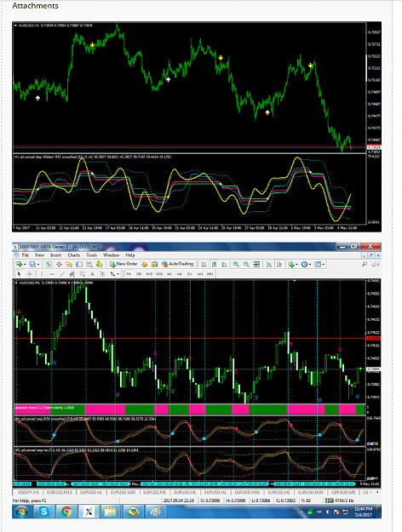Select the cursor pointer tool
The width and height of the screenshot is (402, 532).
pos(19,274)
